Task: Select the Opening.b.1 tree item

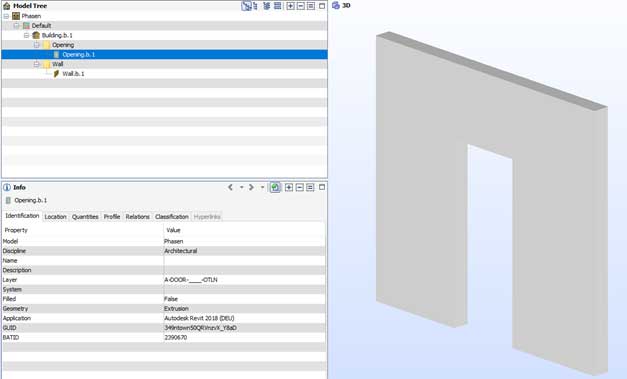Action: [79, 54]
